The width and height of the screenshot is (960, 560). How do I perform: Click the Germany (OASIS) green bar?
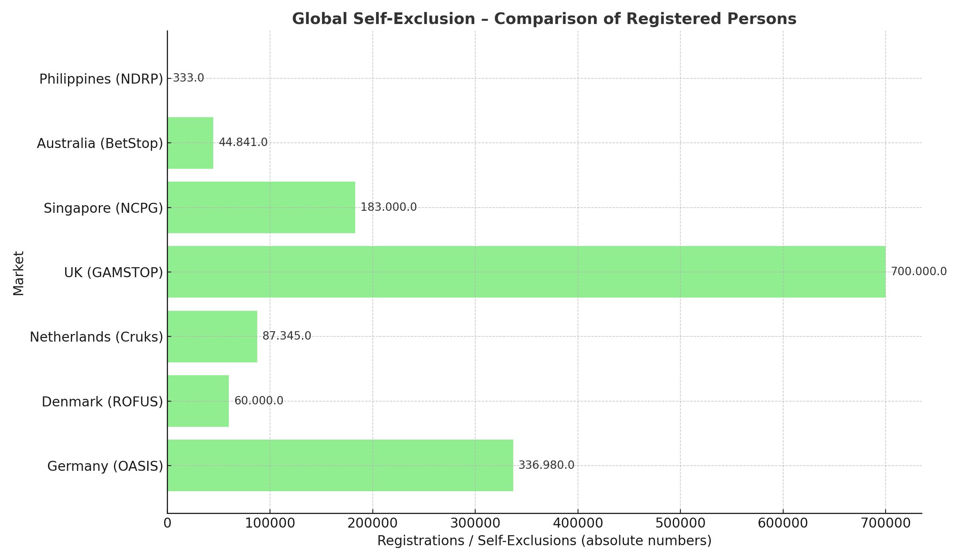point(340,465)
